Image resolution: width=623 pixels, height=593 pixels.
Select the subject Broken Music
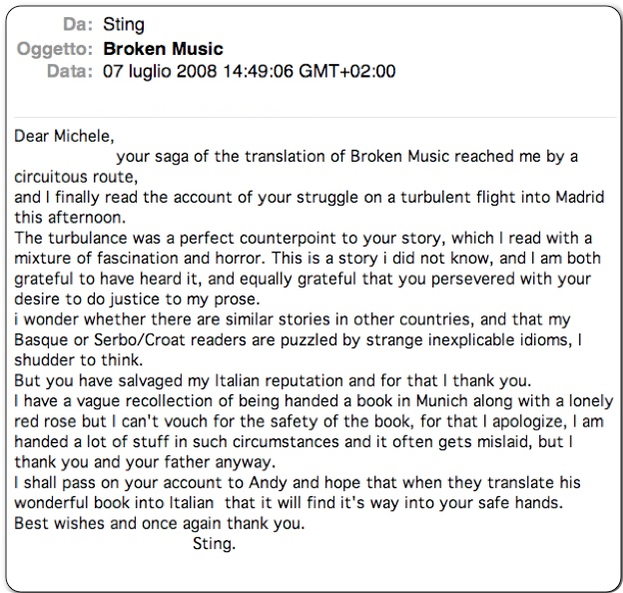click(163, 48)
